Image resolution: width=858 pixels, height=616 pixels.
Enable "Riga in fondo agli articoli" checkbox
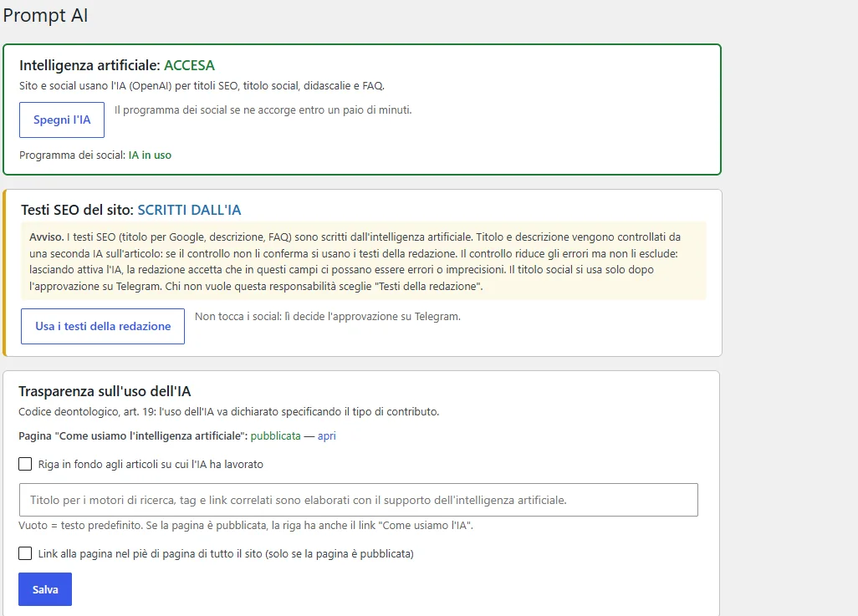(x=25, y=464)
